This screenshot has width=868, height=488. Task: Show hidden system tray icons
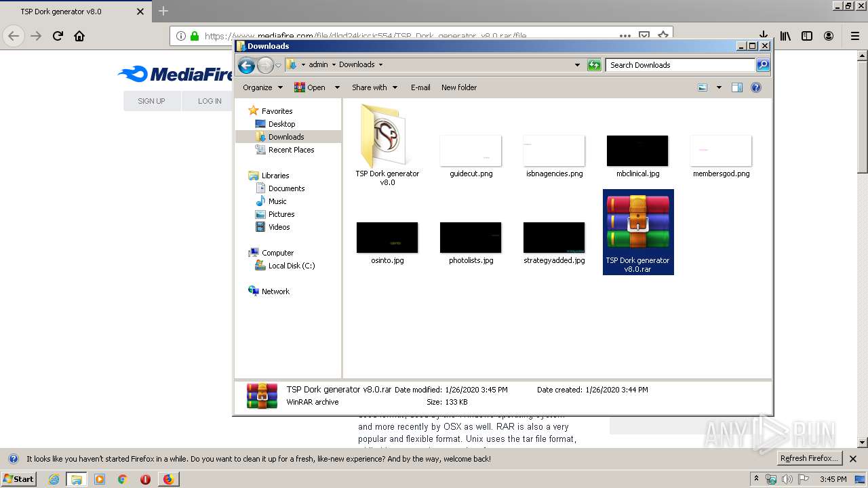click(x=756, y=479)
